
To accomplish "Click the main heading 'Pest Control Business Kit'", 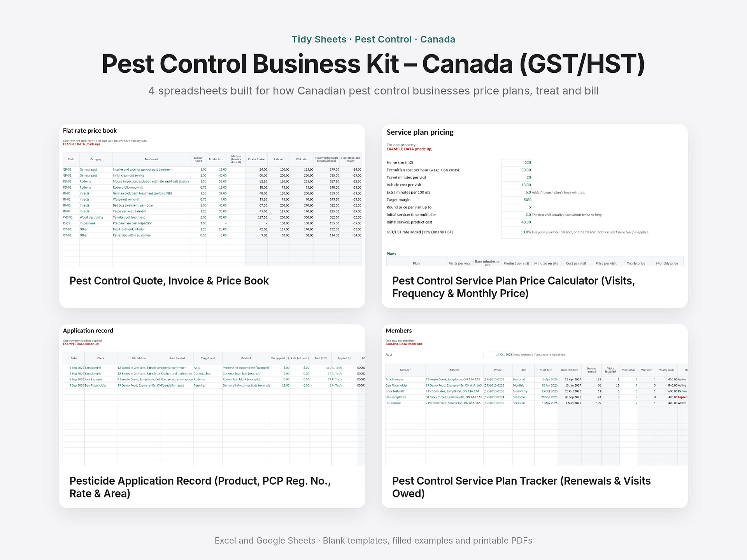I will coord(373,64).
